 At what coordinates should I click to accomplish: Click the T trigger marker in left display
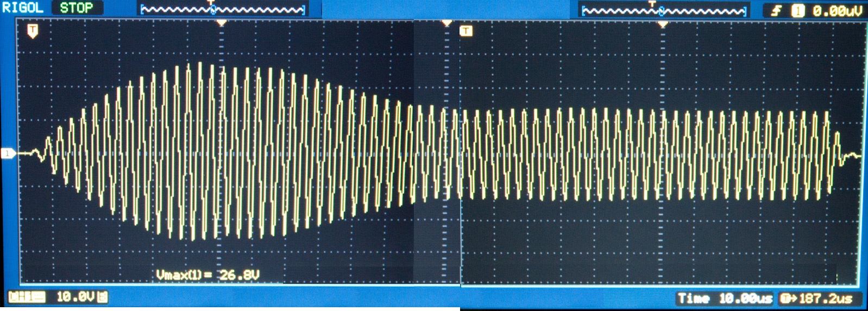tap(33, 31)
